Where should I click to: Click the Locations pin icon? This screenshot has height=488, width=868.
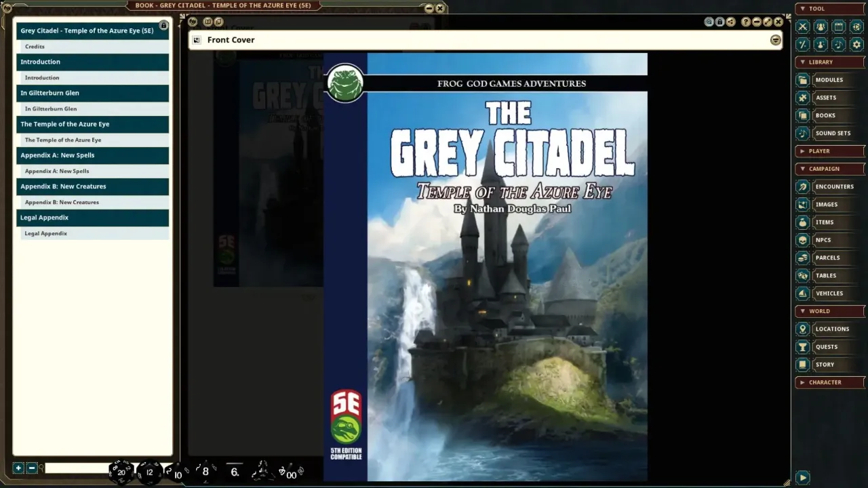point(803,329)
